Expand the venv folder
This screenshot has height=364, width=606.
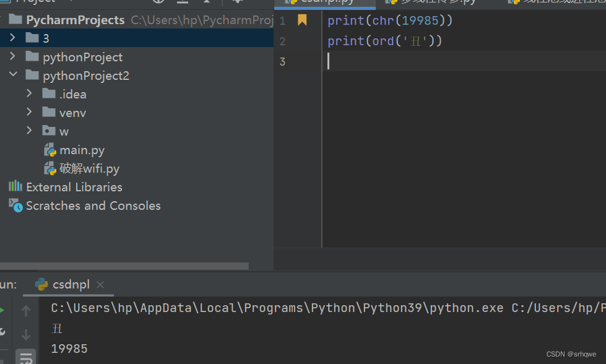[29, 112]
